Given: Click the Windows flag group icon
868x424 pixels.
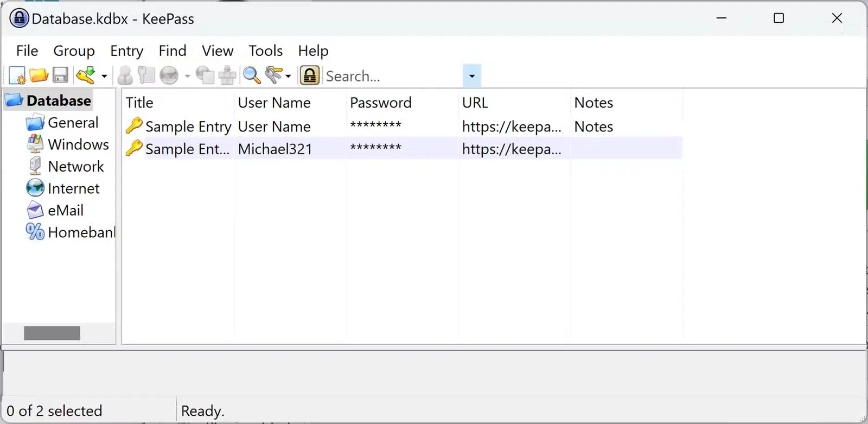Looking at the screenshot, I should point(35,144).
